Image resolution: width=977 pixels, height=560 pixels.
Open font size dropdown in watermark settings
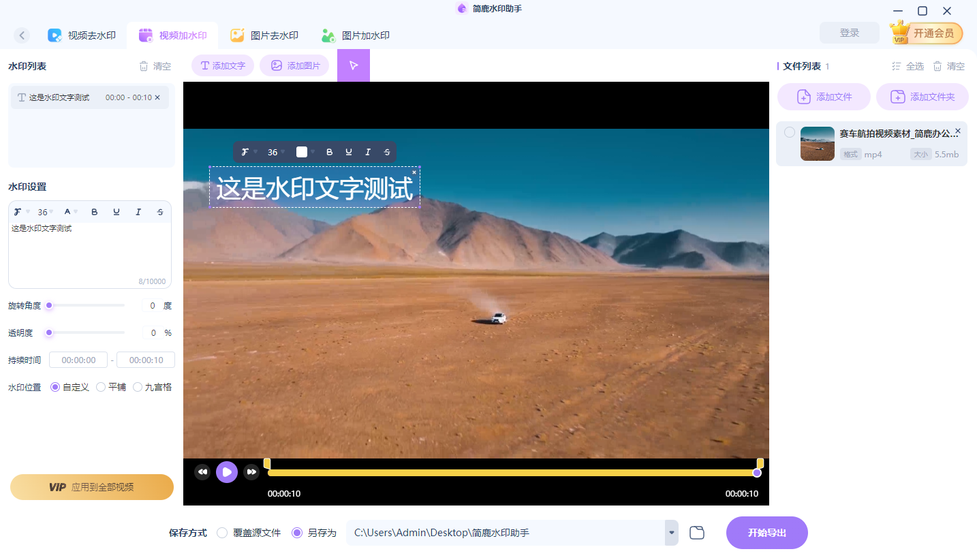click(x=44, y=212)
